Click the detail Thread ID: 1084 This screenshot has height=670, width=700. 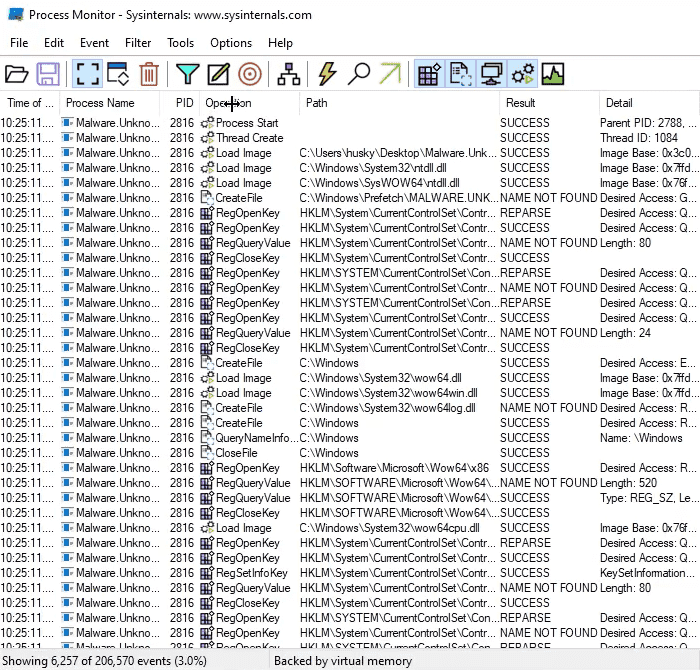639,138
